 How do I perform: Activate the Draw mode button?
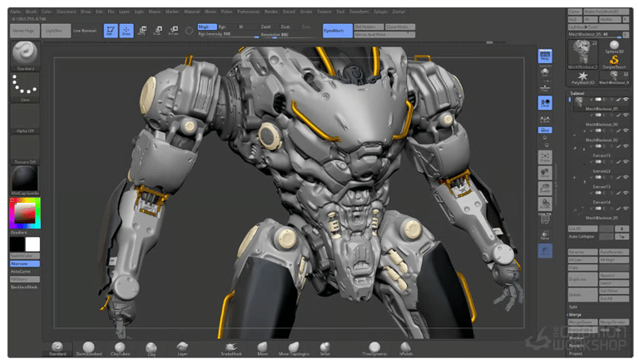(x=126, y=31)
